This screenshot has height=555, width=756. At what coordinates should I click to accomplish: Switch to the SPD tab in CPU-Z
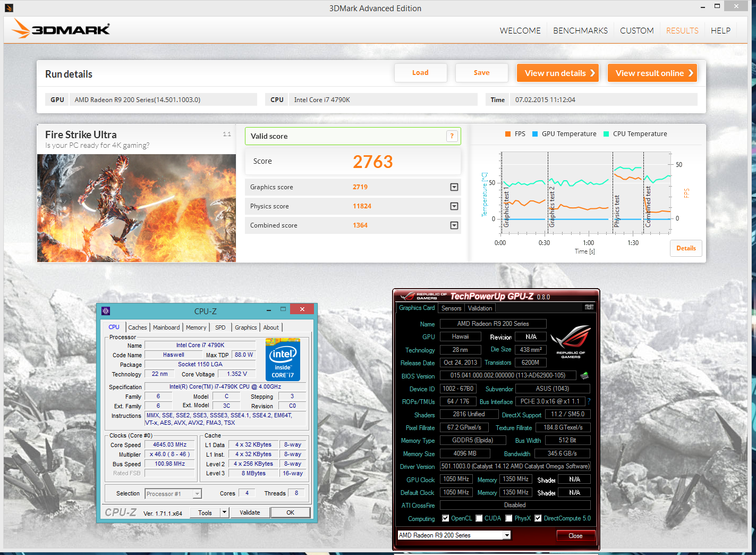220,327
